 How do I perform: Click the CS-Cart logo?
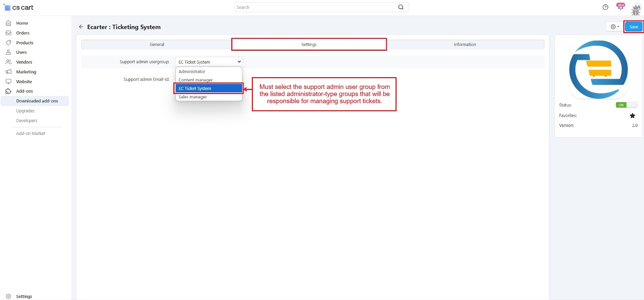click(x=19, y=7)
